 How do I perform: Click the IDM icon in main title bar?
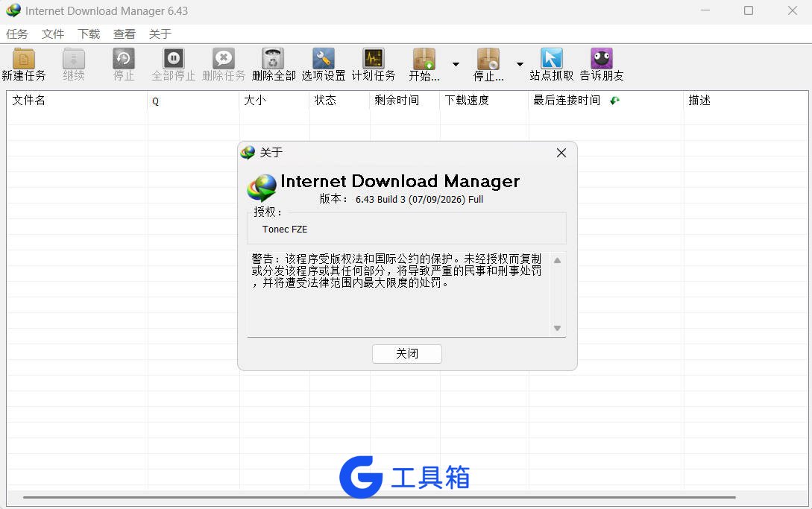(13, 10)
